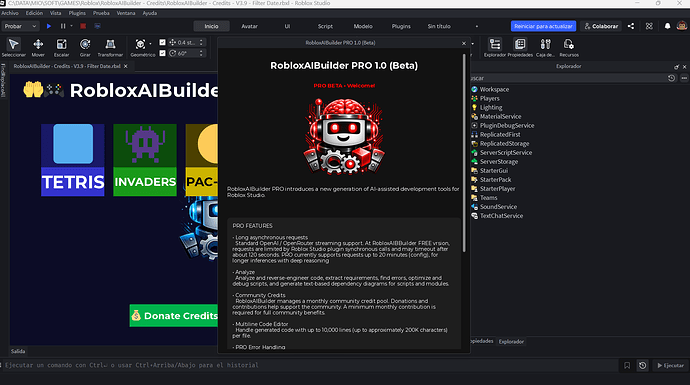
Task: Select ServerScriptService in the Explorer
Action: pos(501,153)
